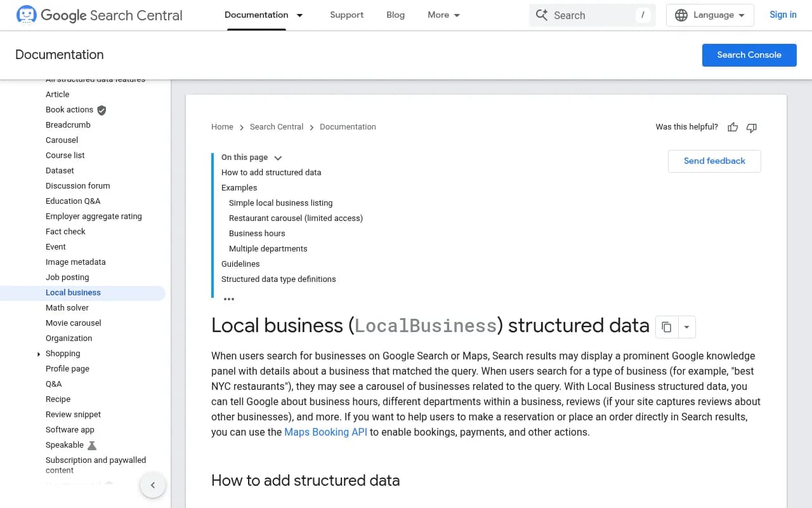Click the Google Search Central robot logo

(x=27, y=15)
